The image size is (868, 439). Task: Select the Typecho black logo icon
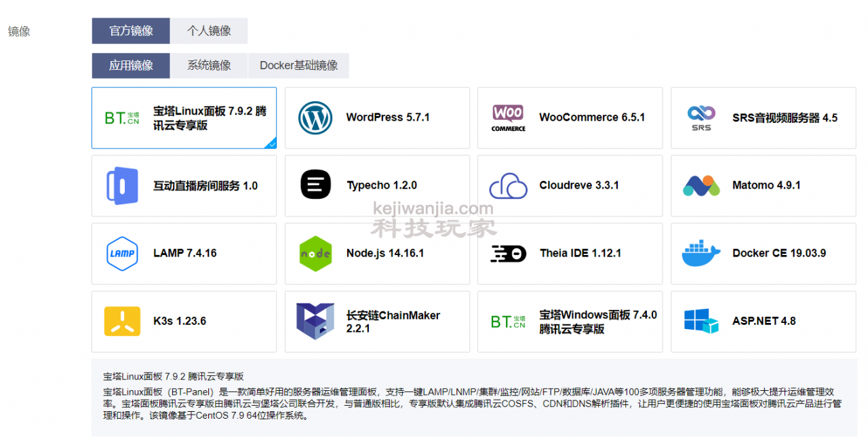315,185
